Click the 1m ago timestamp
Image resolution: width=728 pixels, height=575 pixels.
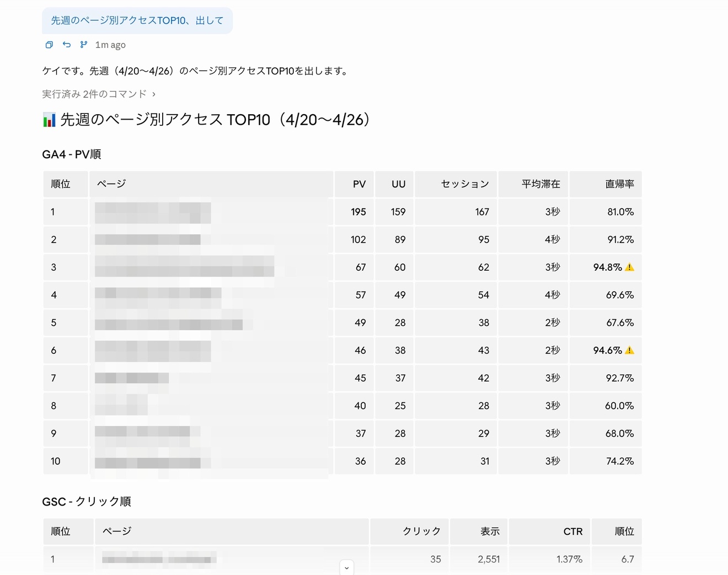click(110, 45)
